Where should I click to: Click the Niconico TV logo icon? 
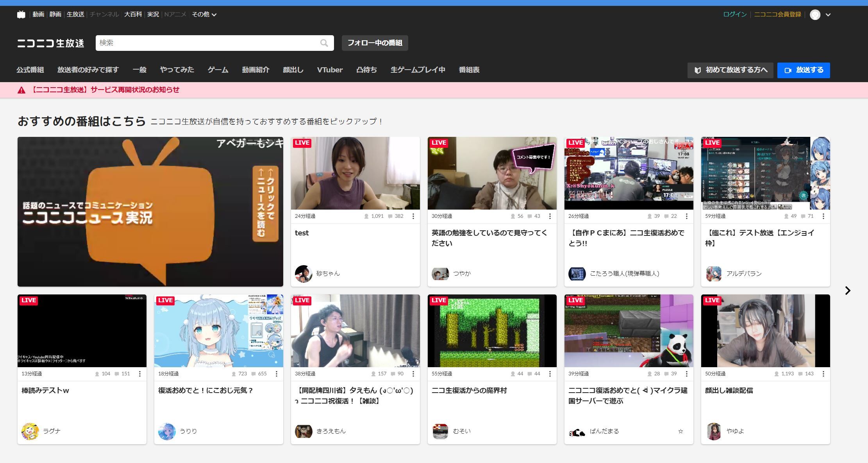coord(21,14)
